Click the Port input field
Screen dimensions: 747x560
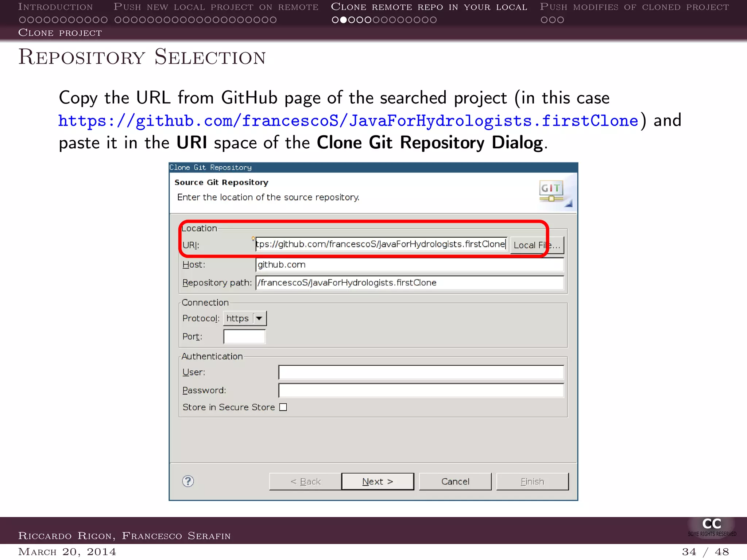point(244,337)
